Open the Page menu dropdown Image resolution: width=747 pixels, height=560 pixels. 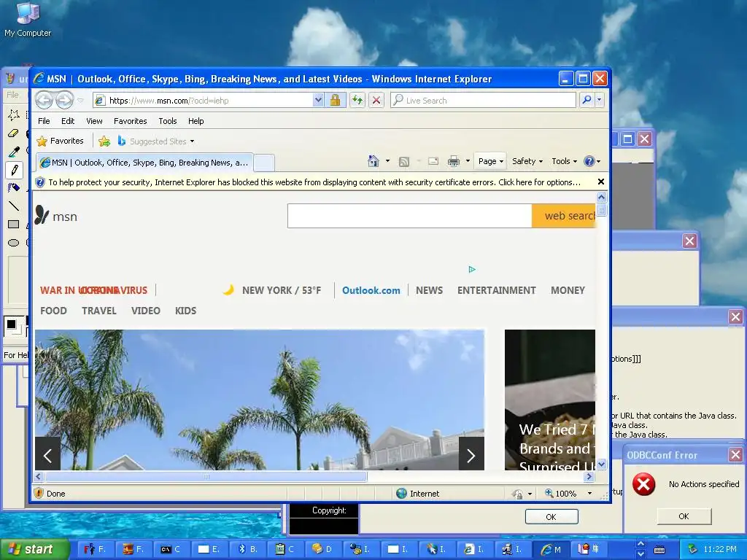(x=491, y=161)
